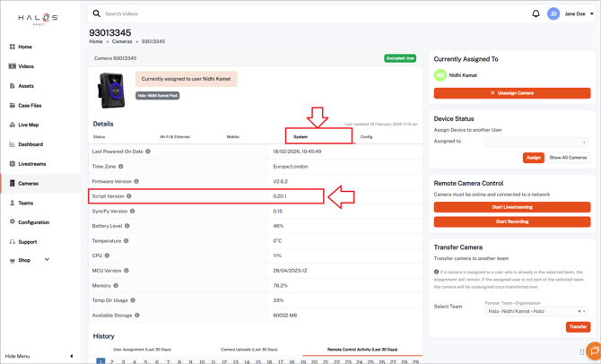Collapse sidebar with Hide Menu arrow
601x364 pixels.
coord(72,356)
